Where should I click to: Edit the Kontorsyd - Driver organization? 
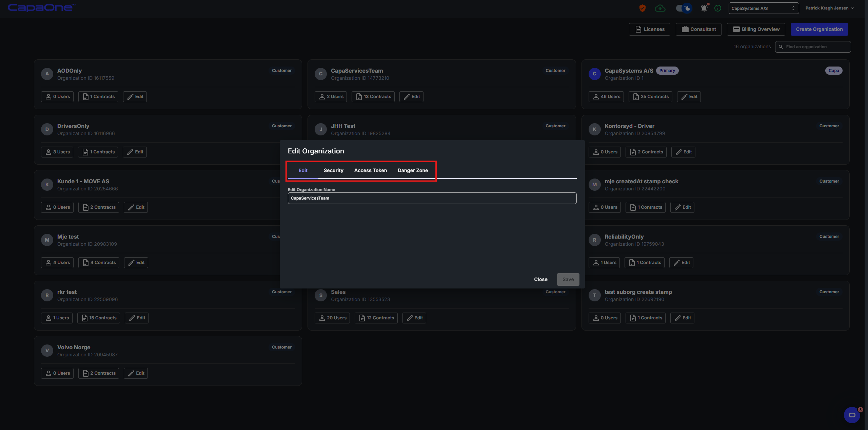coord(683,152)
